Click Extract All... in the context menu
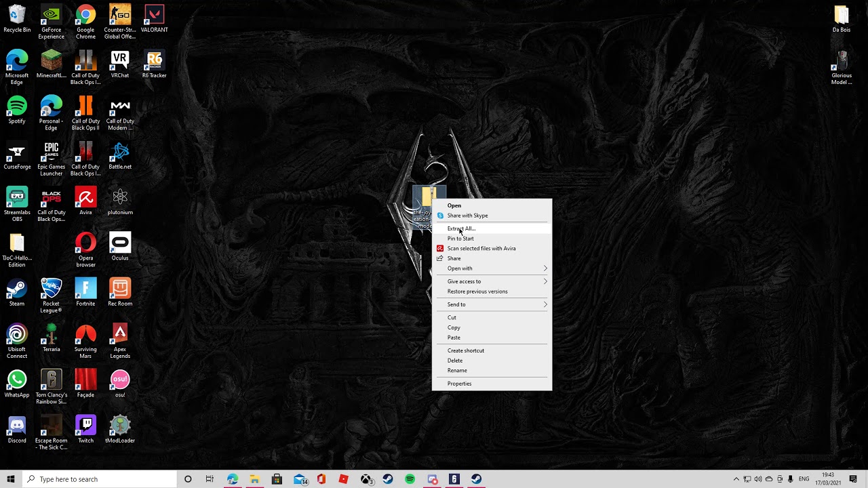868x488 pixels. [492, 228]
